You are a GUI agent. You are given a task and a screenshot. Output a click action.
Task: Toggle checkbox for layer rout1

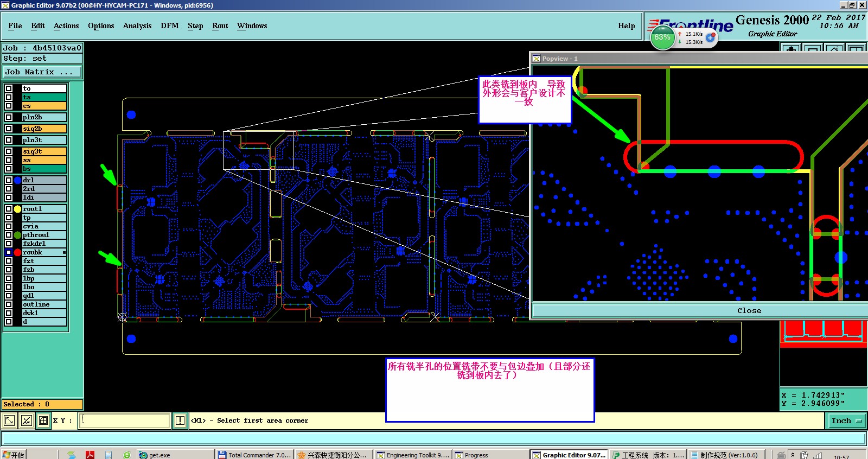pyautogui.click(x=9, y=209)
